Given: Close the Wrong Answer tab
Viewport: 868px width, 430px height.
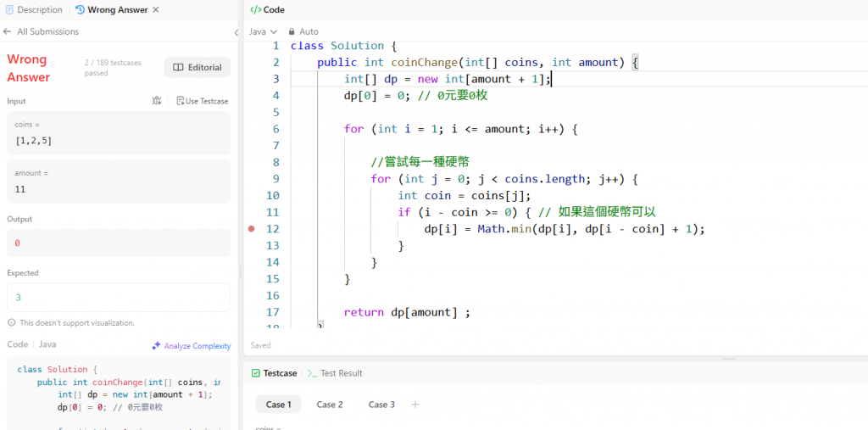Looking at the screenshot, I should click(x=156, y=10).
